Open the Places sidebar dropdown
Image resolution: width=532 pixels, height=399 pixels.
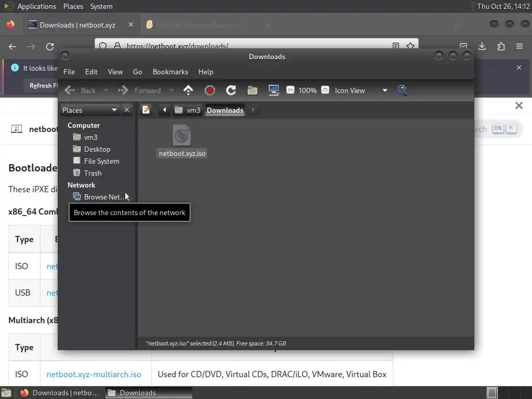click(x=89, y=110)
